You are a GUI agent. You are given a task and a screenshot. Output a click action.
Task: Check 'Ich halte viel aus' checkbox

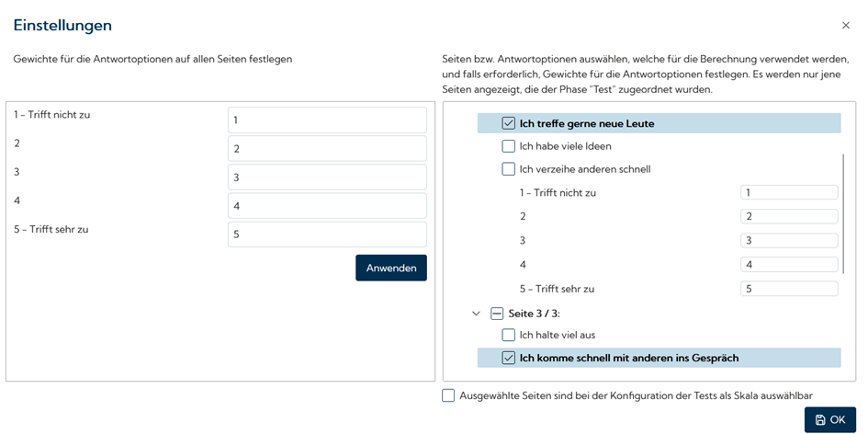(x=508, y=336)
